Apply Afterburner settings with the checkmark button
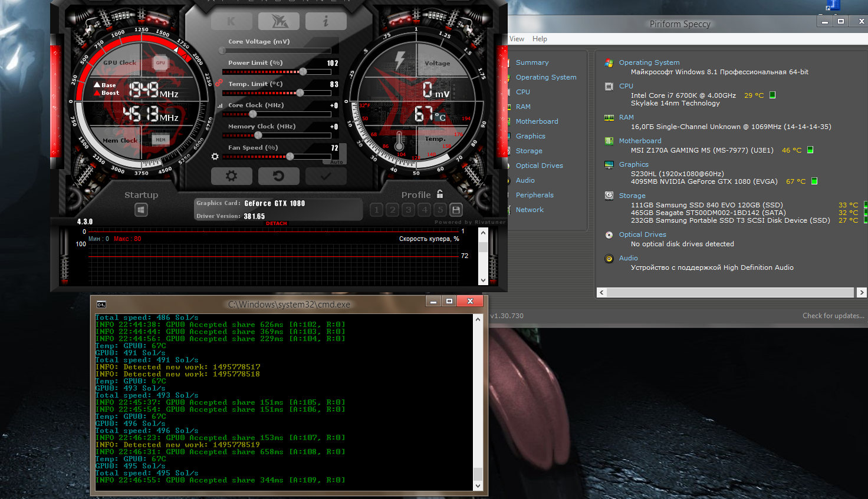 tap(326, 176)
